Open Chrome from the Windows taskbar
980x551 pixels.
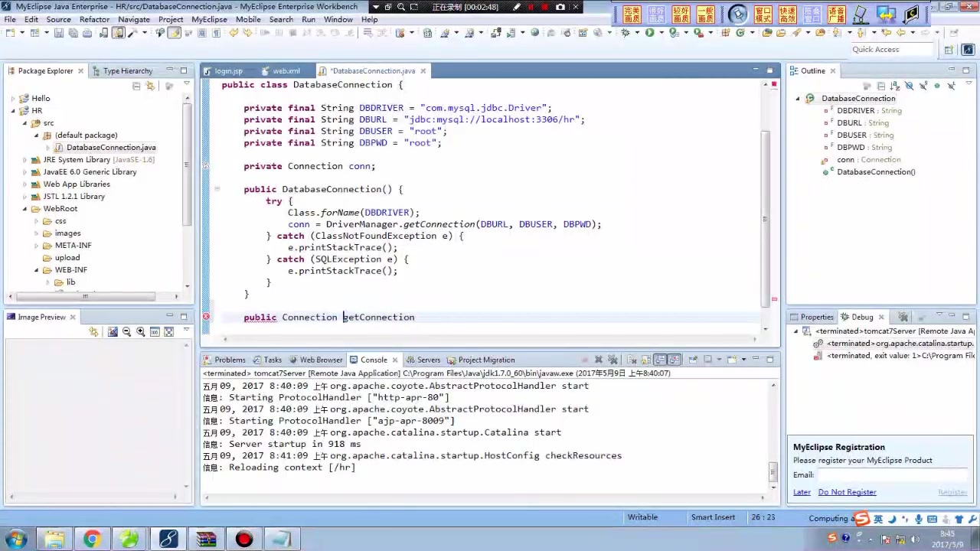[91, 540]
